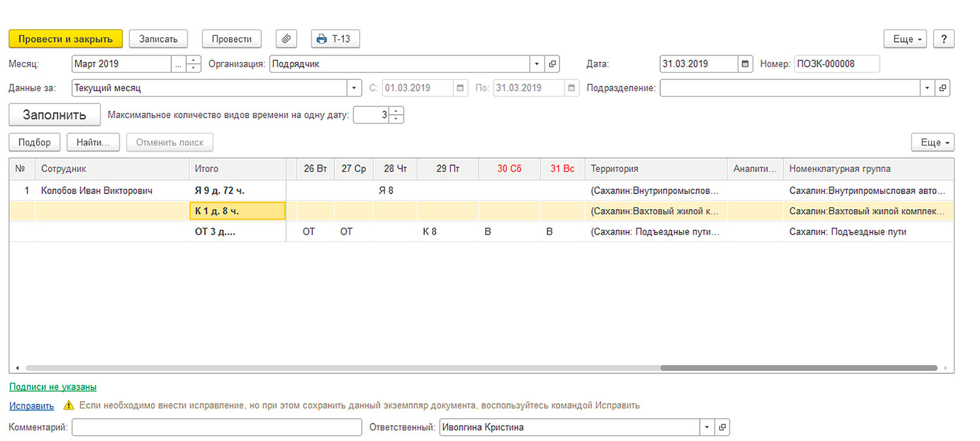Viewport: 980px width, 441px height.
Task: Click the maximum time types stepper arrows
Action: 397,115
